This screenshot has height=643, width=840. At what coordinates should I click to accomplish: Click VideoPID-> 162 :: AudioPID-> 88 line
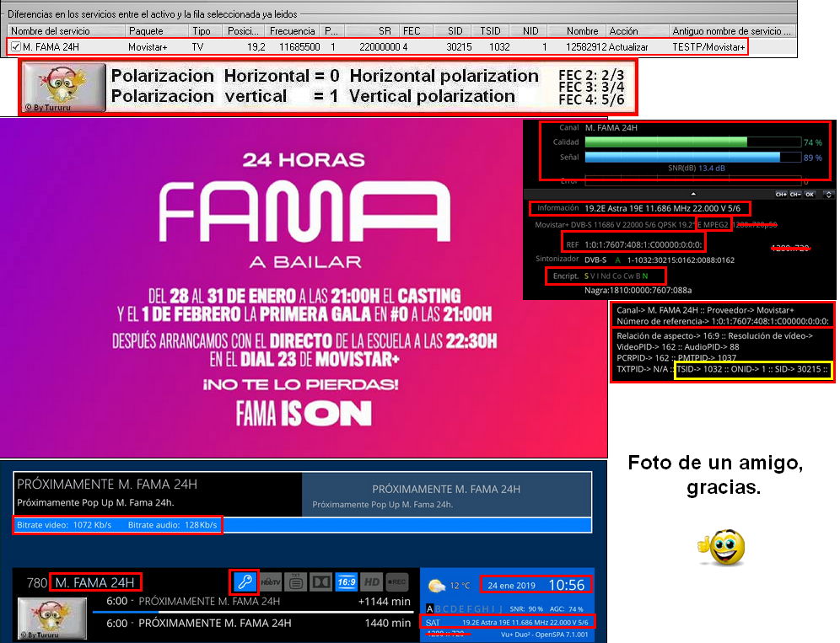pos(678,347)
